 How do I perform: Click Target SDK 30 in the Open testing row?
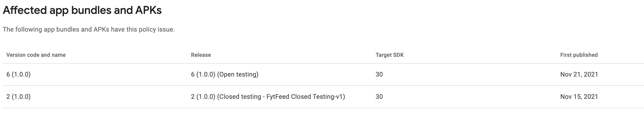379,74
